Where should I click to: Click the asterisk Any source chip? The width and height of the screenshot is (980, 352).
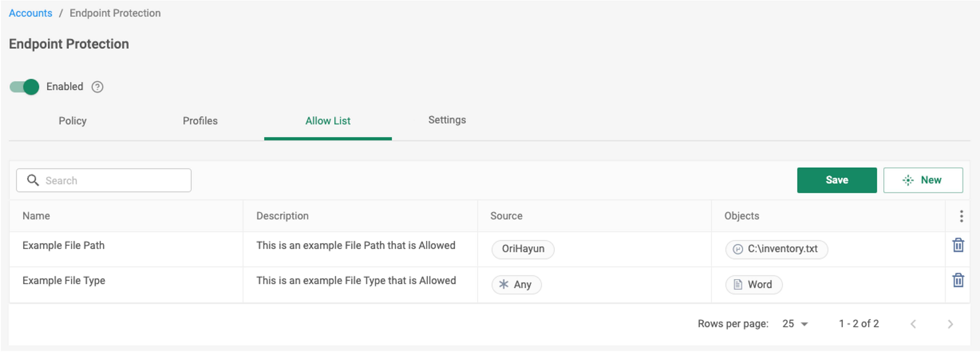(x=516, y=285)
